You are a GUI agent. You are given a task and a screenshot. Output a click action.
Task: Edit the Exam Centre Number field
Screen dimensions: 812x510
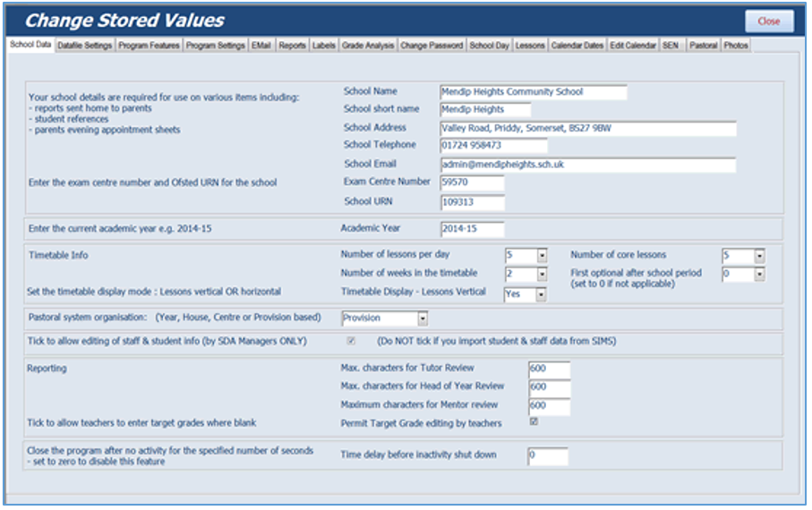473,183
